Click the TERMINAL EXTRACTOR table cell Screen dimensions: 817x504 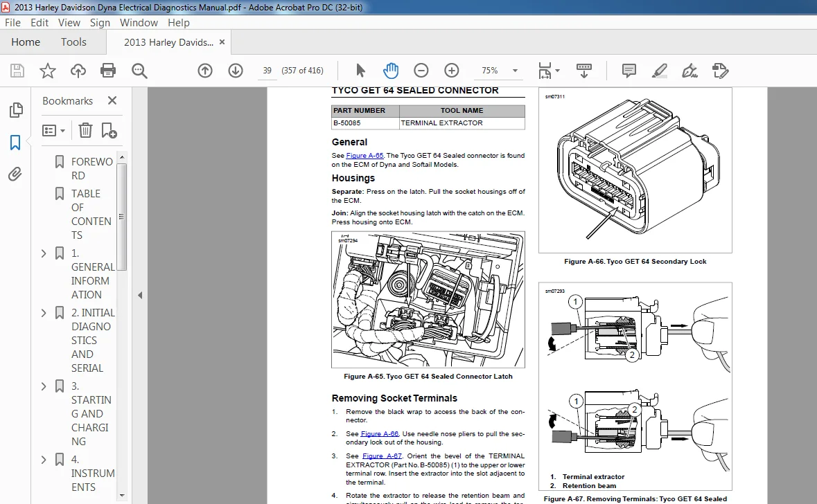click(x=462, y=123)
